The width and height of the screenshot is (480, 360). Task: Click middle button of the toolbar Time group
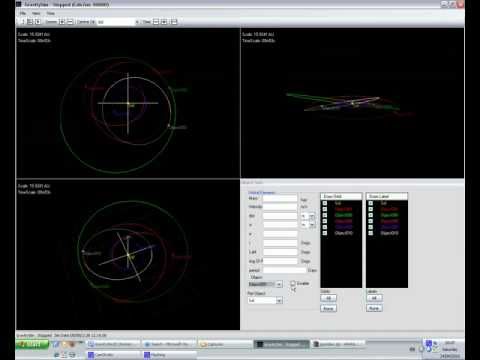pyautogui.click(x=164, y=22)
